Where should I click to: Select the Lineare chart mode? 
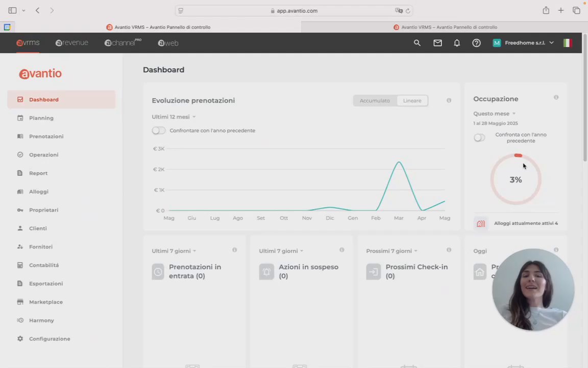point(412,101)
